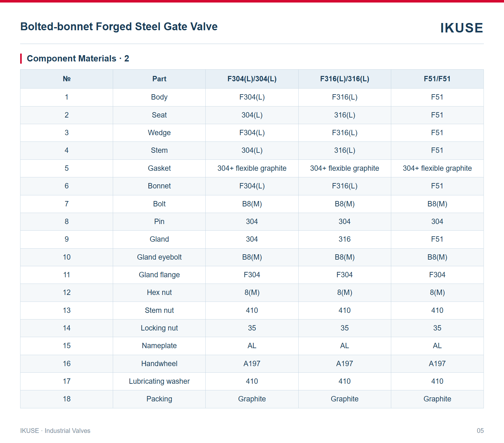
Task: Click the IKUSE · Industrial Valves footer text
Action: point(55,431)
